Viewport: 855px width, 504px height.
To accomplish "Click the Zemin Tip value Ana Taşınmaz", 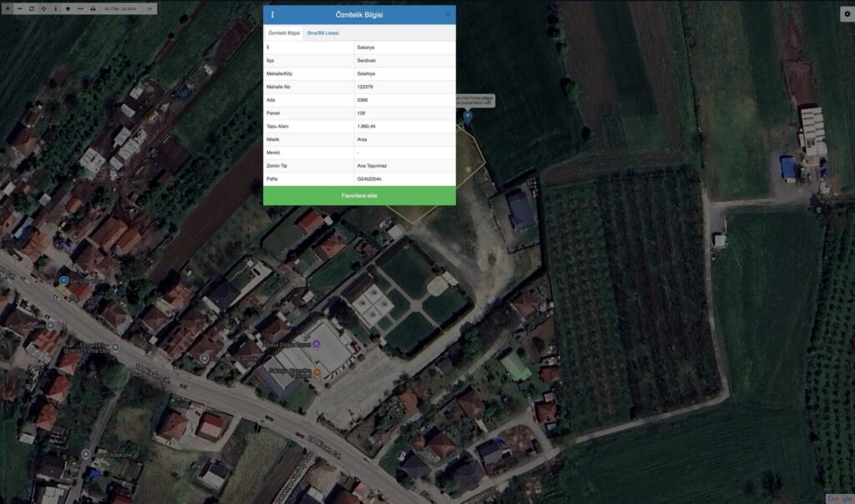I will click(x=372, y=165).
